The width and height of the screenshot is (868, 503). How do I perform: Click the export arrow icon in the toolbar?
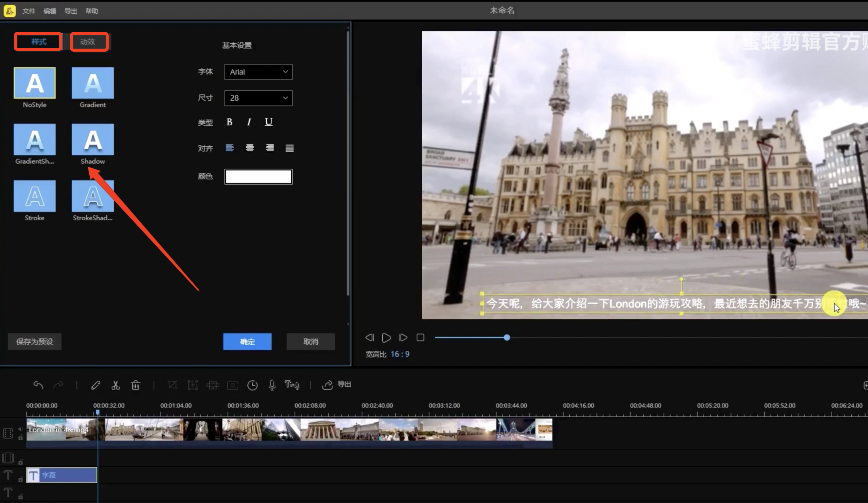point(327,385)
